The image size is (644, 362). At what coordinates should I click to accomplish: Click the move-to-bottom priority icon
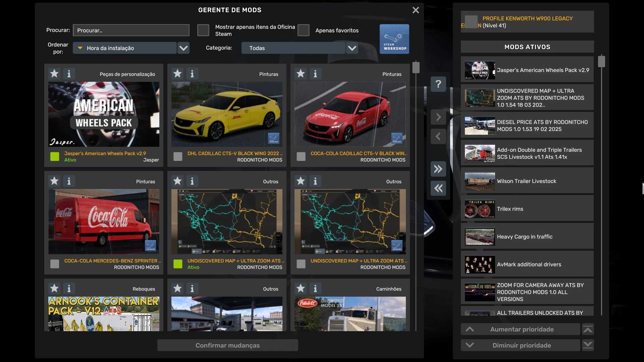tap(588, 345)
